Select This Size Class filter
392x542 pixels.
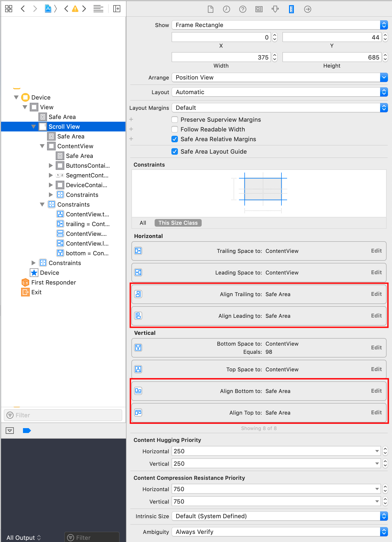click(x=178, y=223)
